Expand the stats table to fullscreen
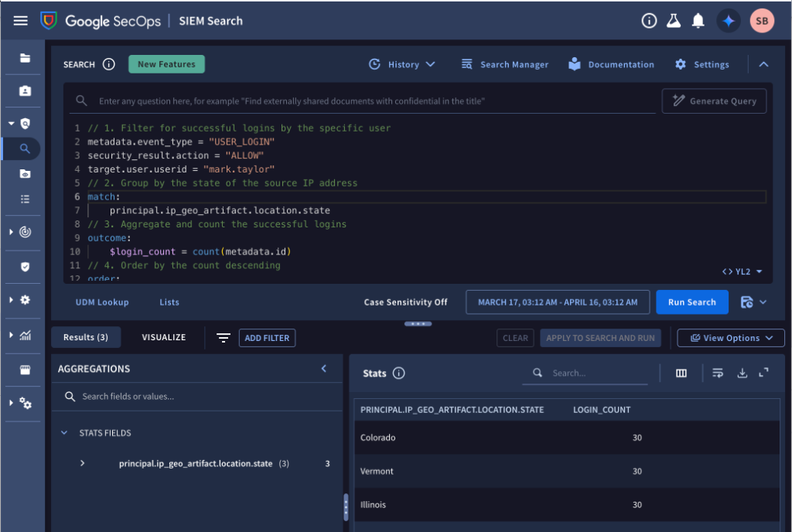Screen dimensions: 792x532 click(764, 373)
